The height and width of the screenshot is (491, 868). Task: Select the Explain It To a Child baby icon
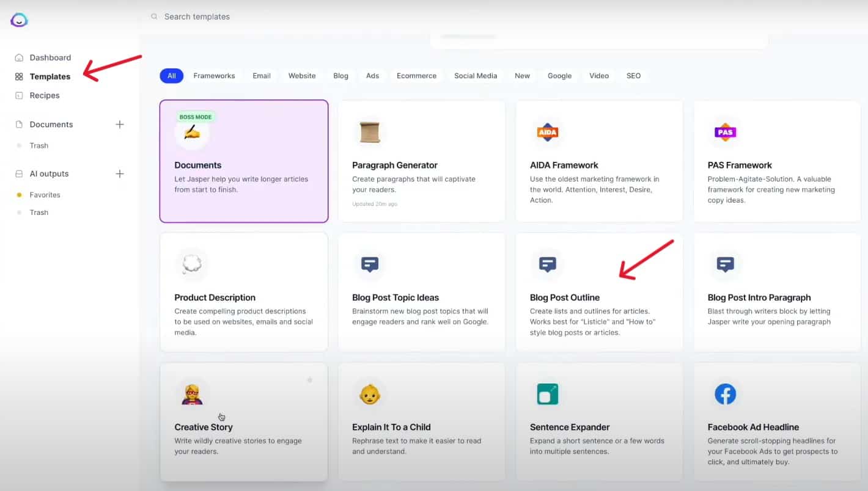pyautogui.click(x=370, y=393)
